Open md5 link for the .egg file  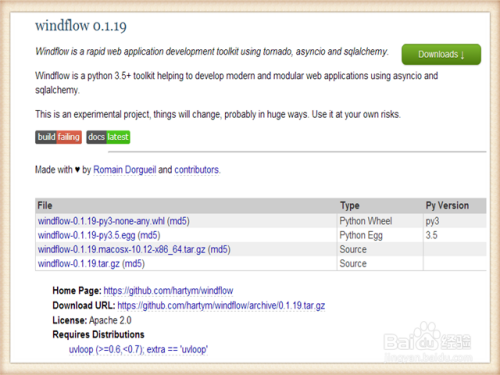(149, 235)
